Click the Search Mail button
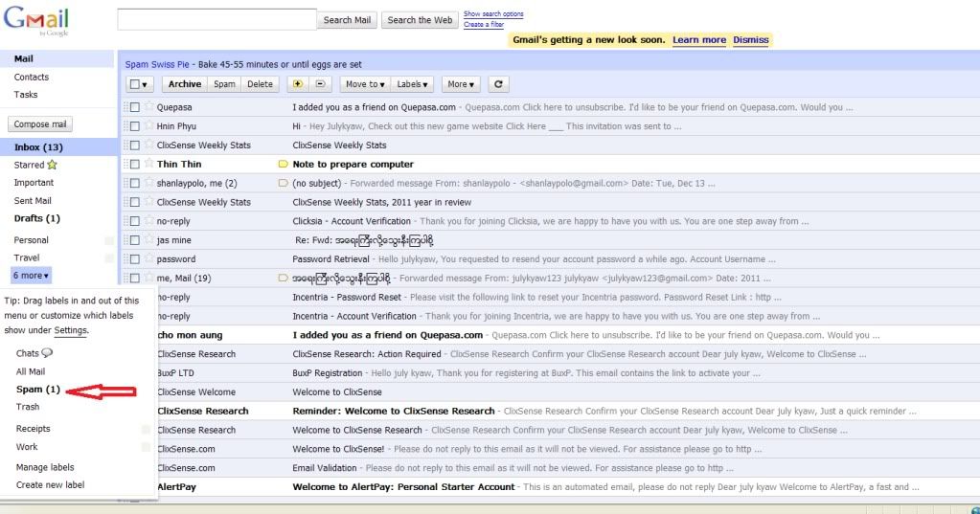The image size is (980, 514). 347,20
